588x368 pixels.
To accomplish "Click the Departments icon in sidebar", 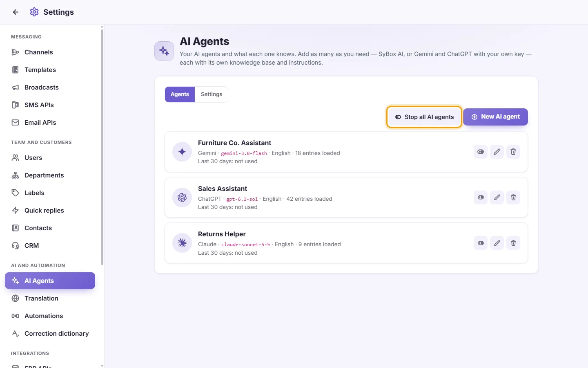I will pos(16,175).
